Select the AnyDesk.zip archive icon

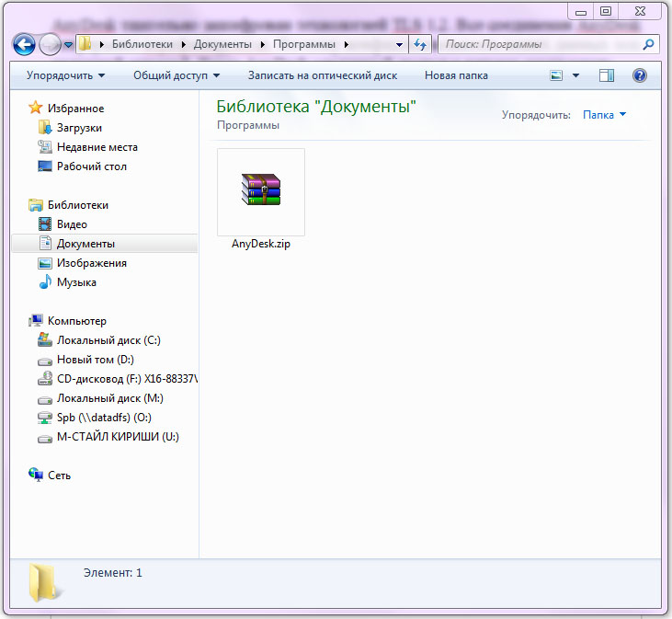point(261,189)
